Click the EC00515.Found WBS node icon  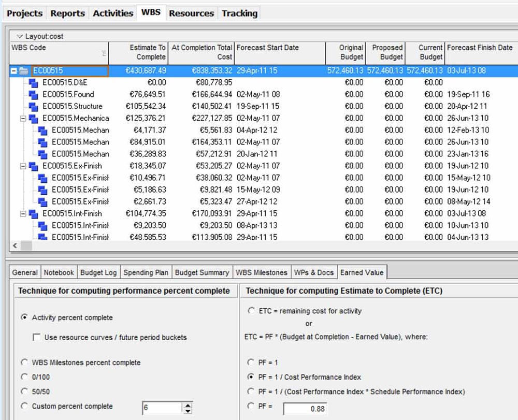click(34, 95)
